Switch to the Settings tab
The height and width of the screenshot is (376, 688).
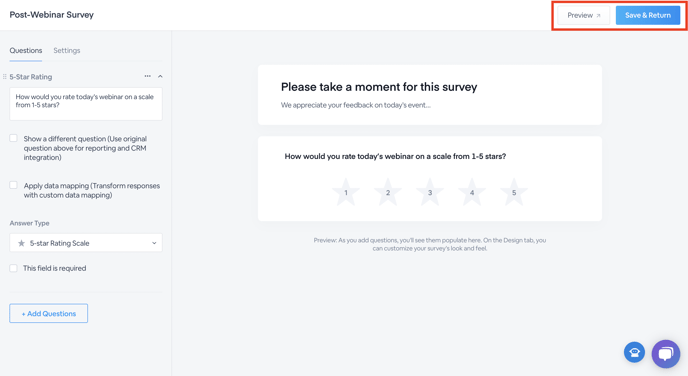(67, 50)
